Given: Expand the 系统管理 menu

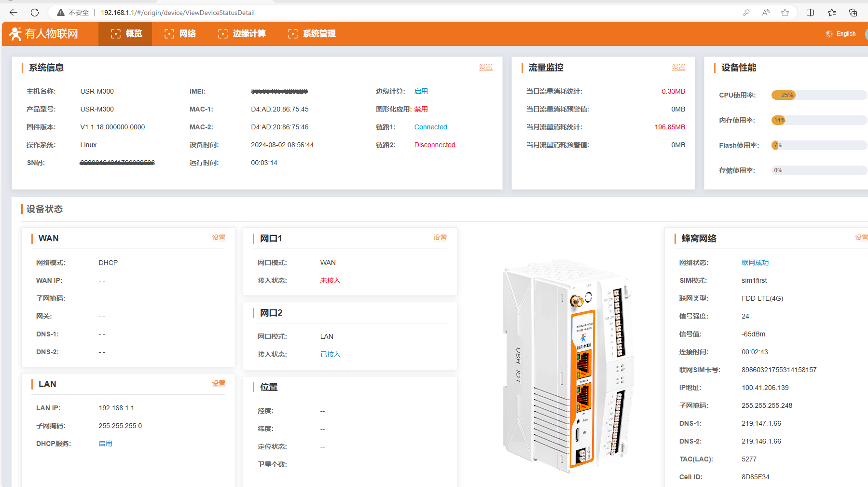Looking at the screenshot, I should click(312, 34).
